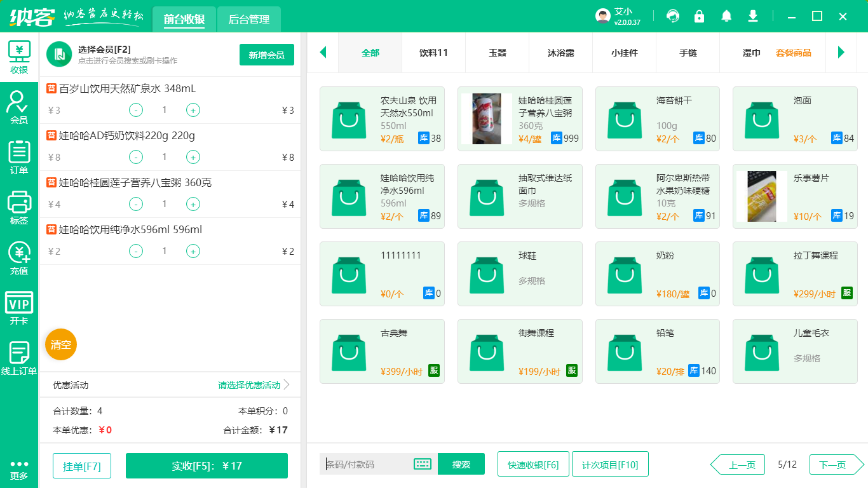The width and height of the screenshot is (868, 488).
Task: Add 古典舞 service card
Action: (382, 351)
